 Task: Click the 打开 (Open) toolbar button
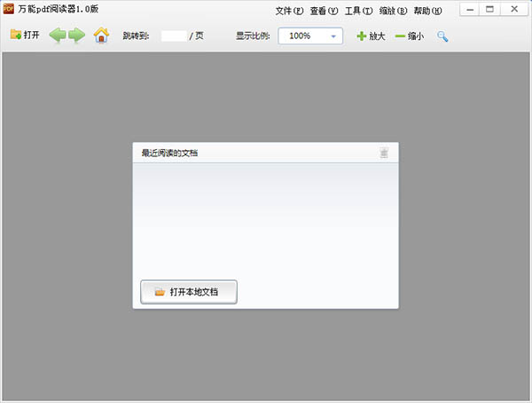(25, 36)
